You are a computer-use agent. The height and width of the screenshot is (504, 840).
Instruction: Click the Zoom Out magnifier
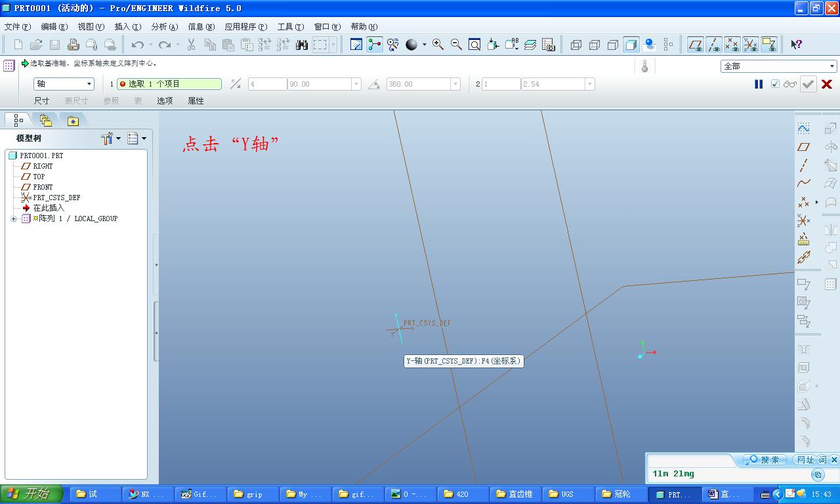(456, 45)
